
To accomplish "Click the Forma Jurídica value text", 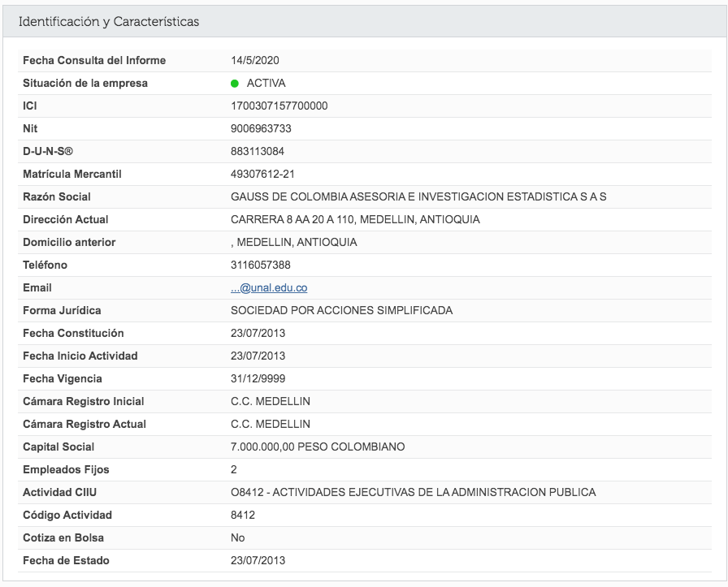I will coord(342,310).
